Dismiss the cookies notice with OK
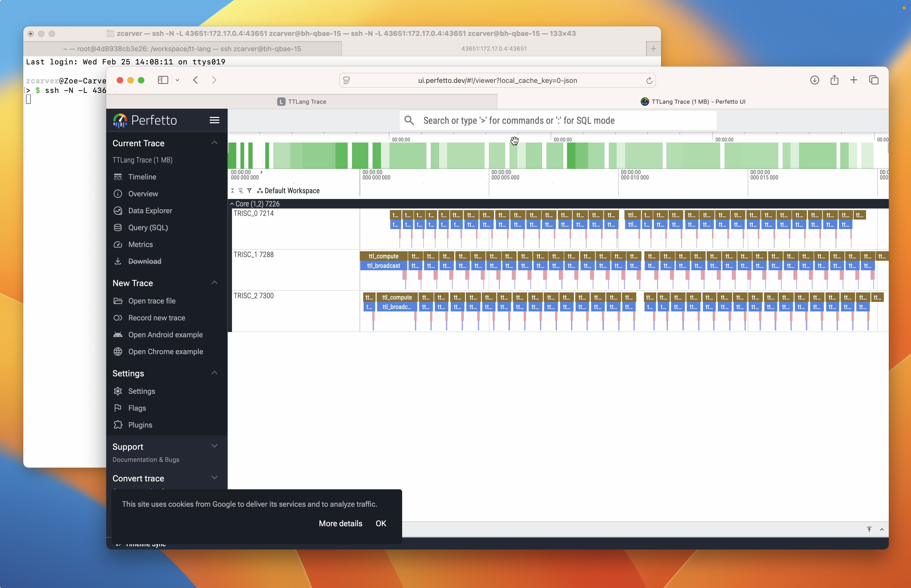 tap(381, 523)
